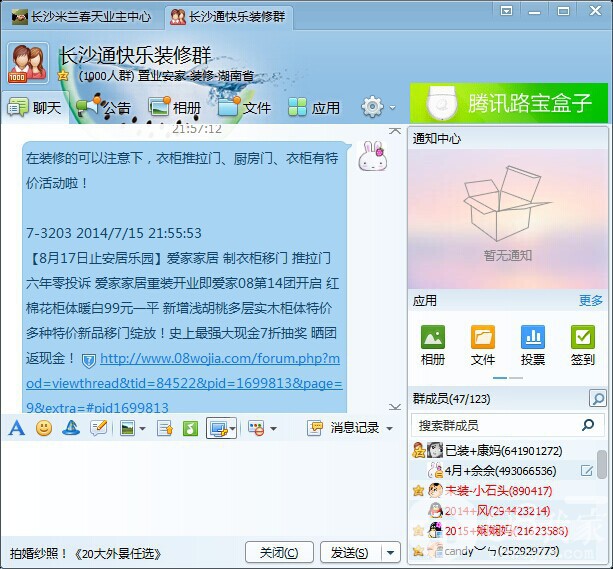Switch to the 公告 announcements tab
Image resolution: width=613 pixels, height=569 pixels.
click(x=104, y=107)
